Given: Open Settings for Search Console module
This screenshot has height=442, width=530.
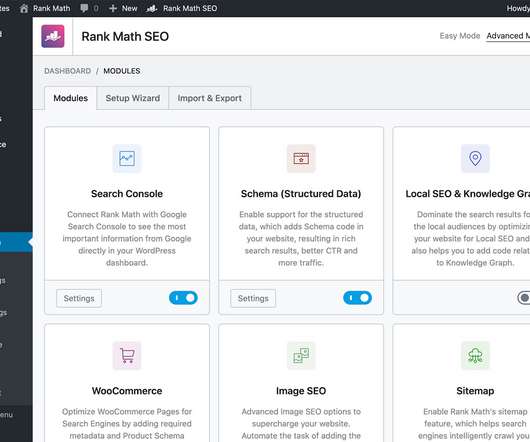Looking at the screenshot, I should tap(79, 298).
